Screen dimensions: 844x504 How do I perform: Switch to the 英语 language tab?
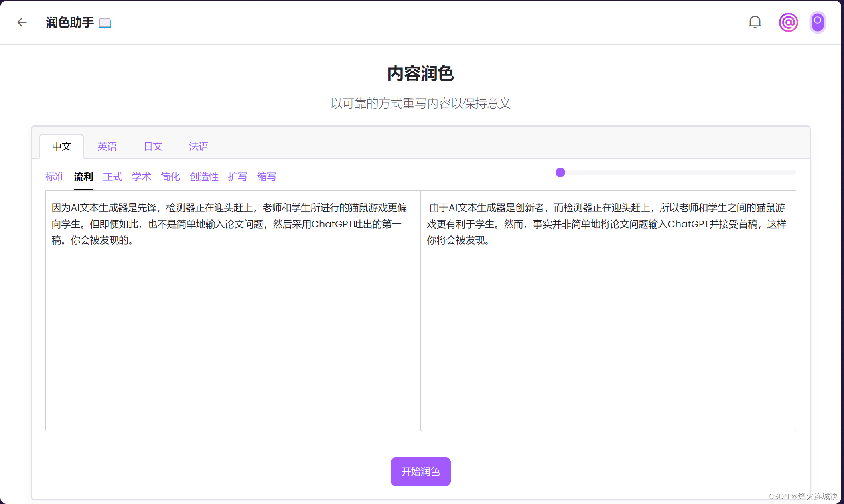(107, 146)
